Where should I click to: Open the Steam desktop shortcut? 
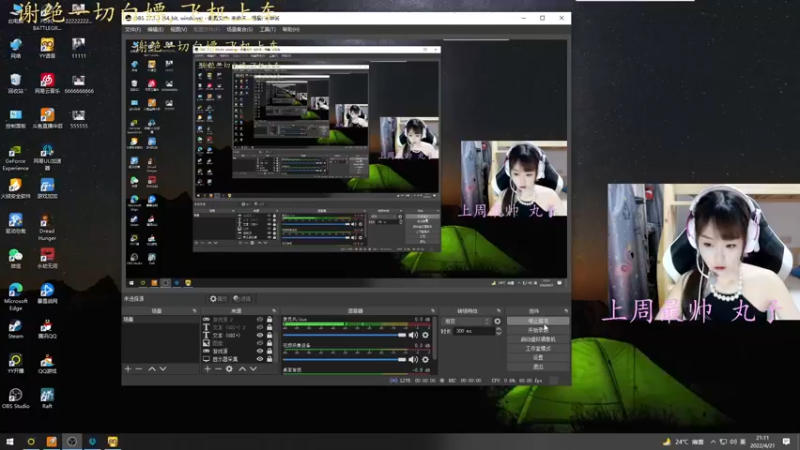click(x=15, y=329)
